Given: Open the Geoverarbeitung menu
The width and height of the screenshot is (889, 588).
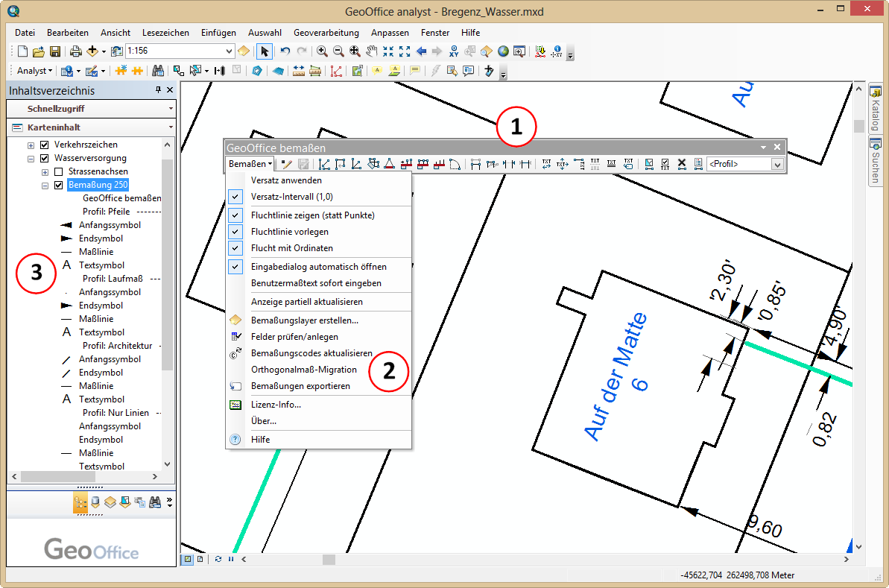Looking at the screenshot, I should [x=326, y=33].
